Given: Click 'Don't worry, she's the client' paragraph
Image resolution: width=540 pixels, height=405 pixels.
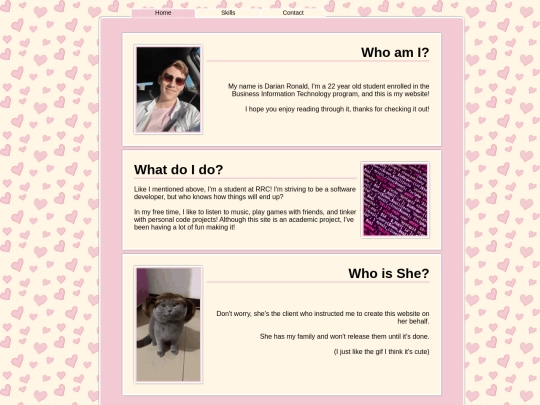Looking at the screenshot, I should pyautogui.click(x=323, y=318).
